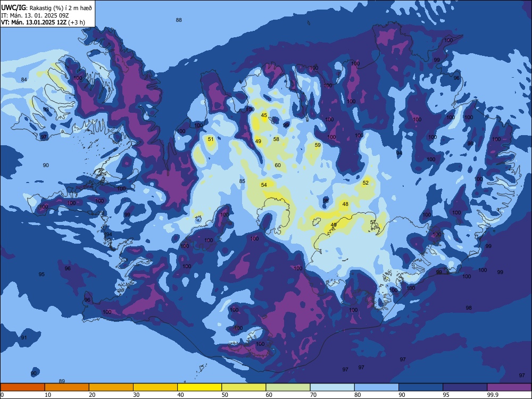
Task: Click the yellow-green 50–60 legend swatch
Action: pos(244,387)
